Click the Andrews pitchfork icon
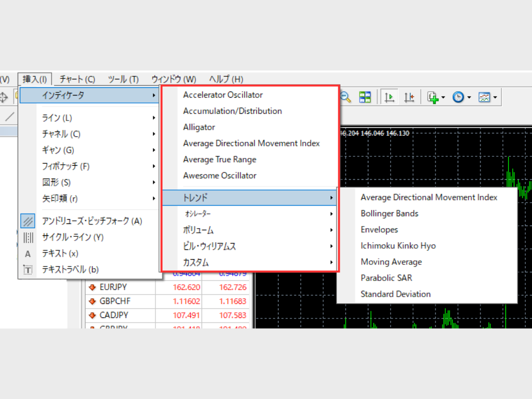 [28, 221]
